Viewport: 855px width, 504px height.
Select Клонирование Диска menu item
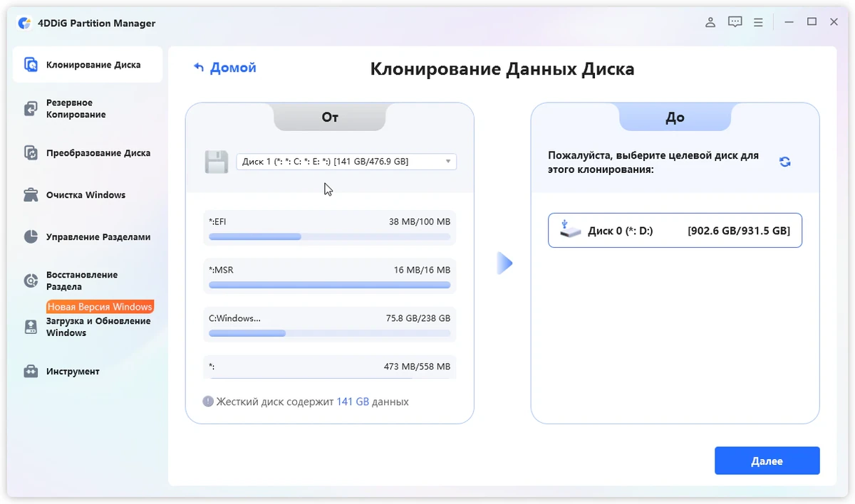tap(88, 65)
